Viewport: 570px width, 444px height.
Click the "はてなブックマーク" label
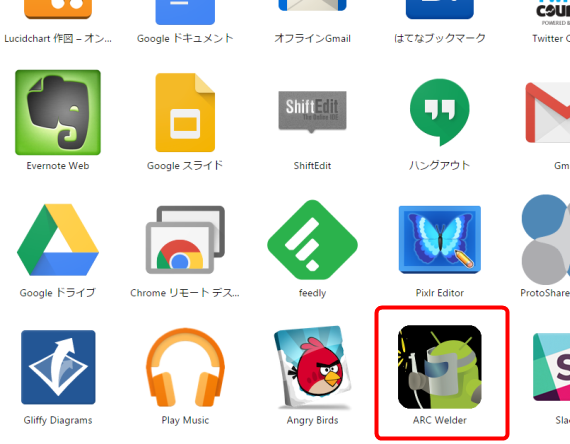(439, 39)
